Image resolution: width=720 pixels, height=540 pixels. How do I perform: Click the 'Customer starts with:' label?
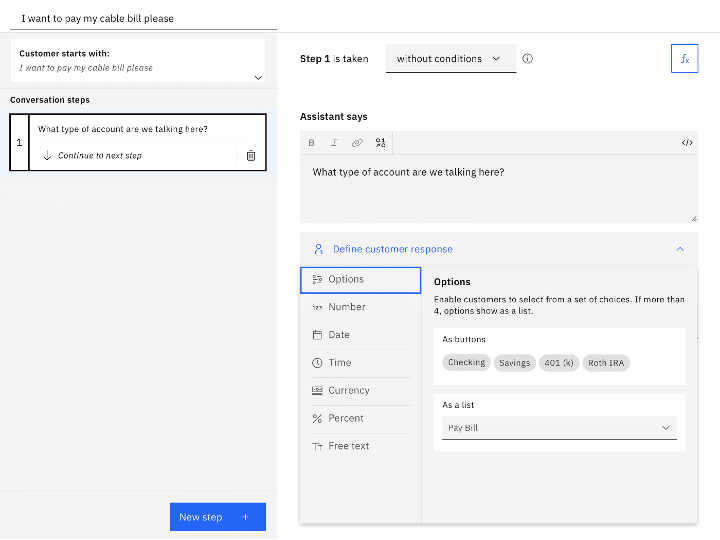64,53
